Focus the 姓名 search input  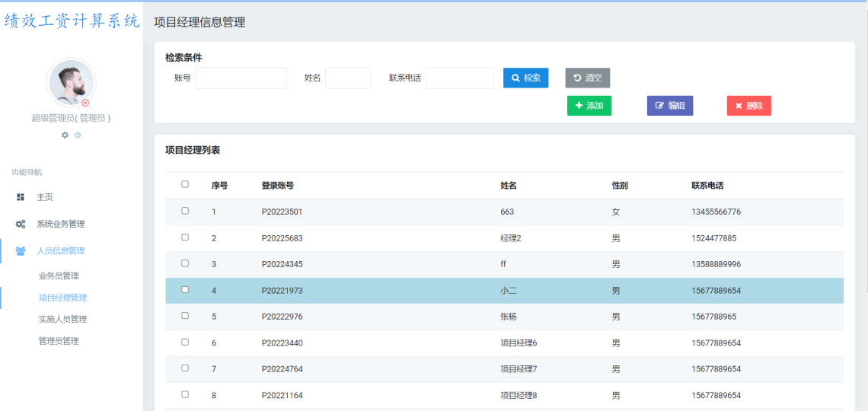[348, 78]
